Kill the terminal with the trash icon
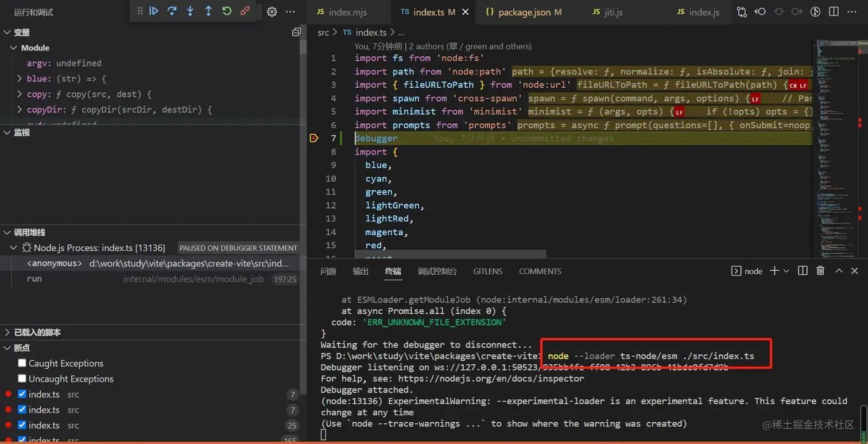The image size is (868, 444). (x=820, y=271)
